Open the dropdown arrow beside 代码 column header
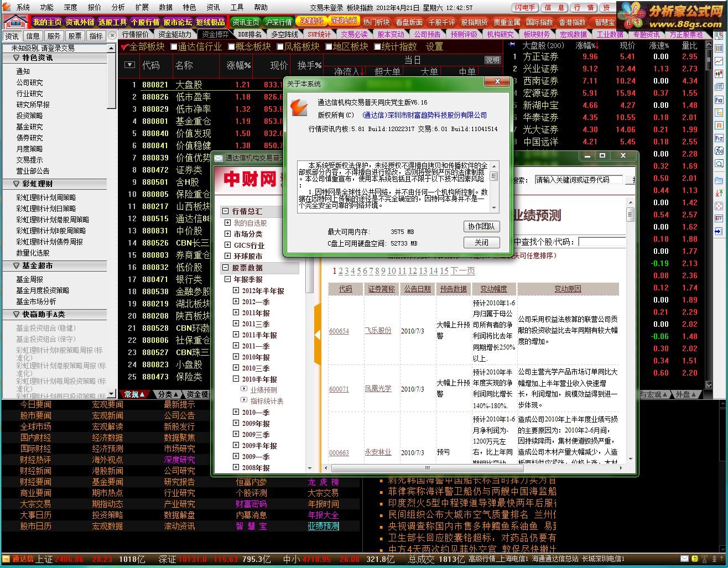This screenshot has height=568, width=728. pos(130,65)
